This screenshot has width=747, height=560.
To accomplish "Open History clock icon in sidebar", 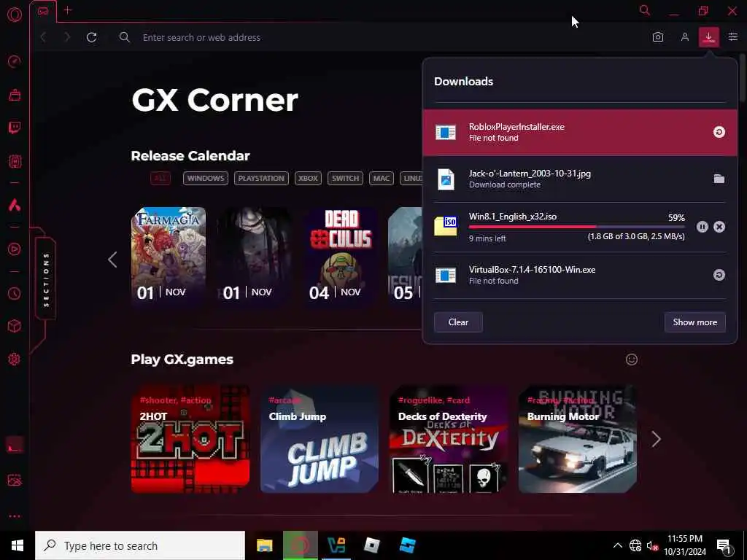I will (15, 293).
